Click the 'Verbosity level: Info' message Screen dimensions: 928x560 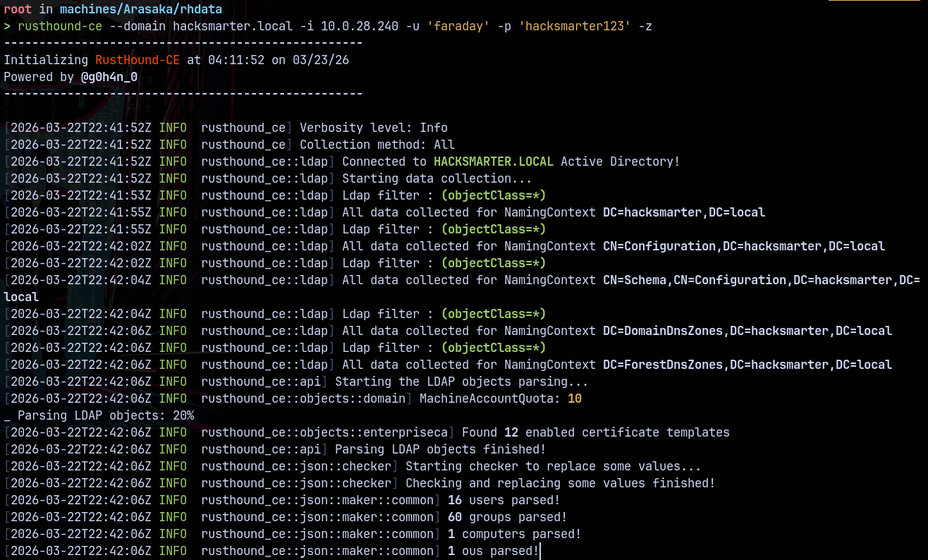(374, 128)
